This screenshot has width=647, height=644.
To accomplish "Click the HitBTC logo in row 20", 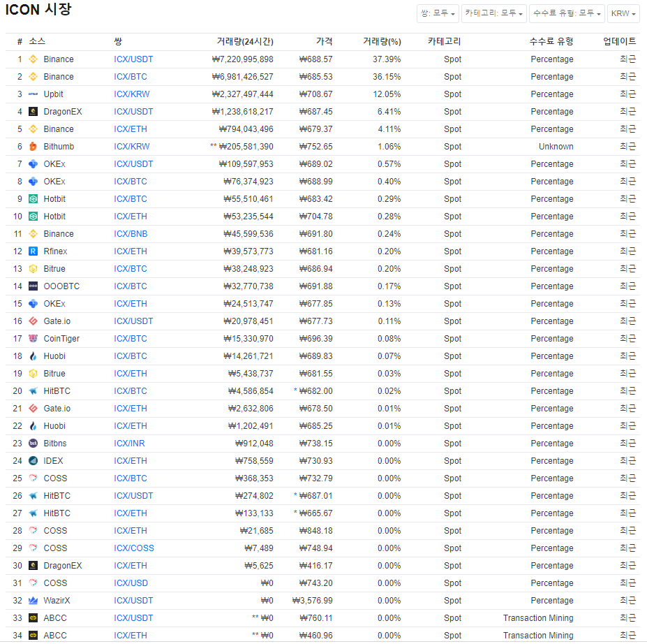I will [33, 391].
